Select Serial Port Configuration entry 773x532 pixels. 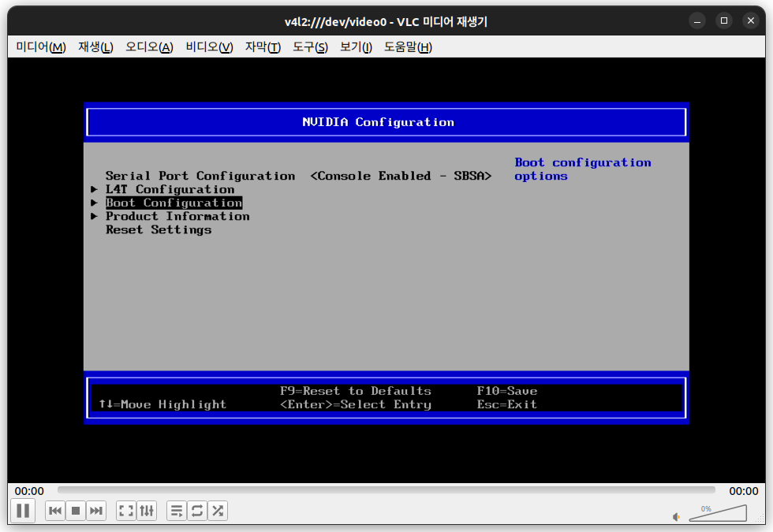pos(200,176)
